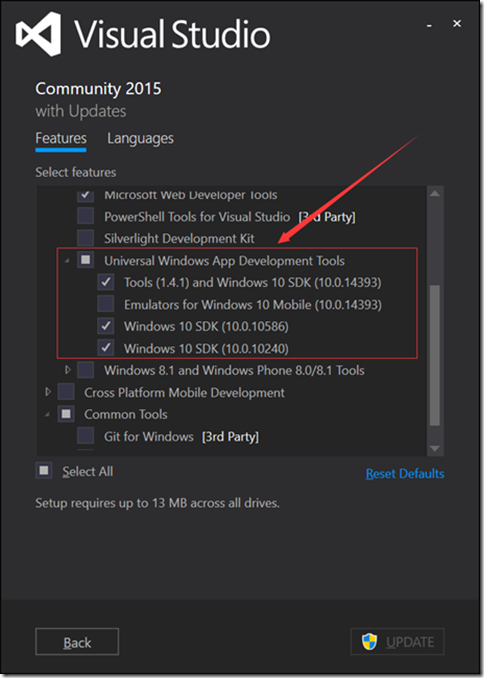Viewport: 484px width, 678px height.
Task: Select the Git for Windows label
Action: point(148,437)
